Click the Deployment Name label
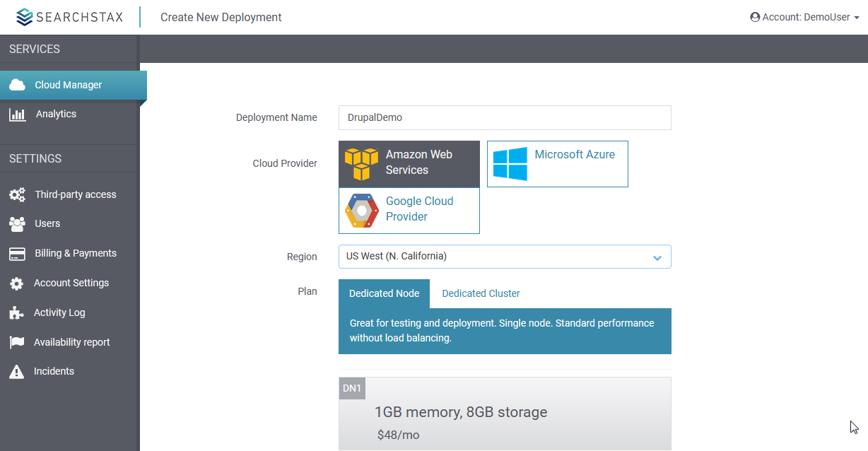 click(276, 117)
